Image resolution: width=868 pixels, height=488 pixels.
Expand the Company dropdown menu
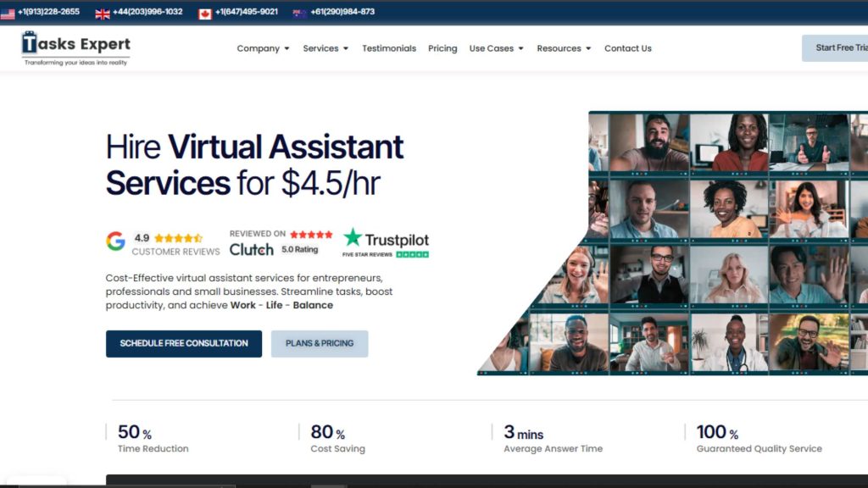pos(263,48)
